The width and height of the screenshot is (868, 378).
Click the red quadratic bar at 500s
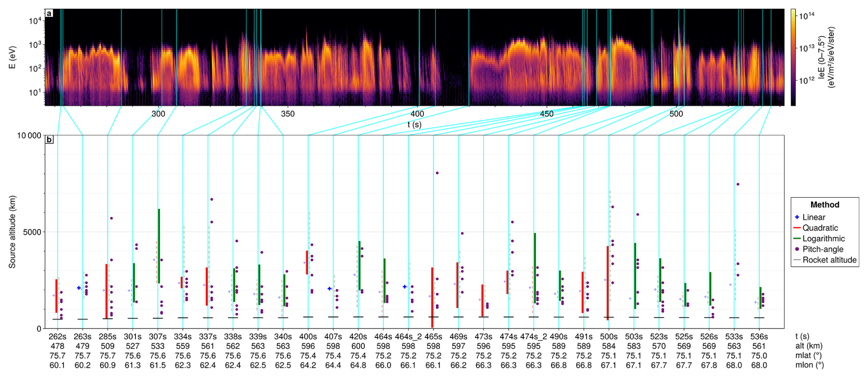(x=607, y=283)
